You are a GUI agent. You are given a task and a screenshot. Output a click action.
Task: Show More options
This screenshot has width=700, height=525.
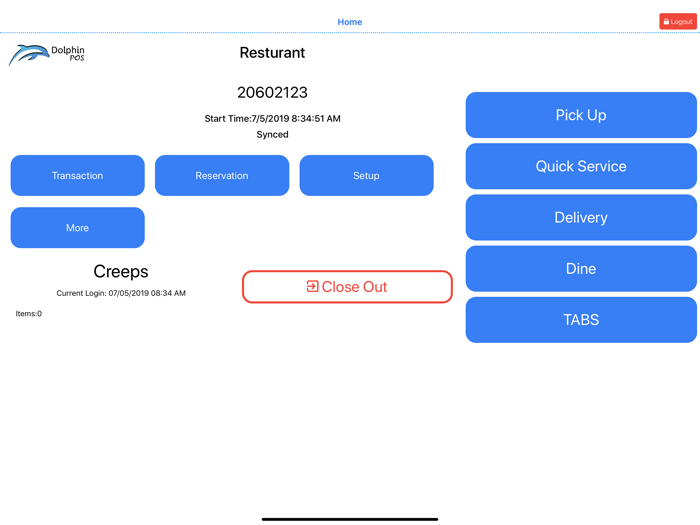[x=78, y=228]
